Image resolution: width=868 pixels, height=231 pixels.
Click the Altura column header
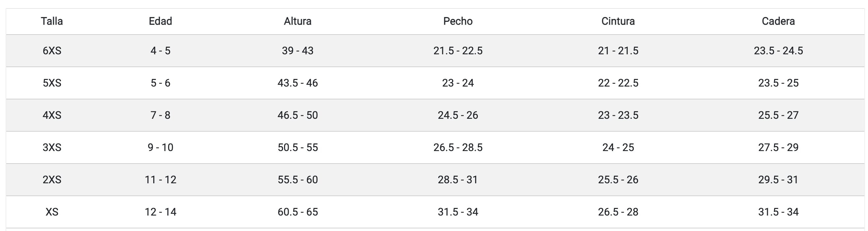(298, 21)
